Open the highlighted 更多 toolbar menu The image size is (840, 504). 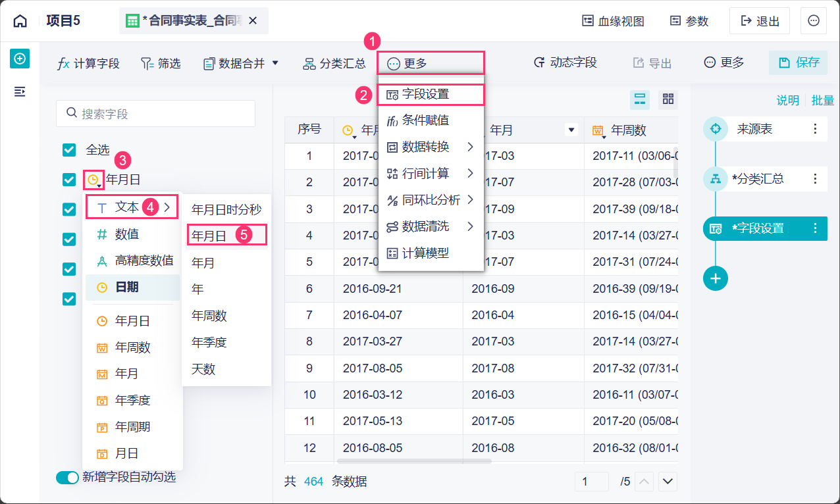[431, 63]
